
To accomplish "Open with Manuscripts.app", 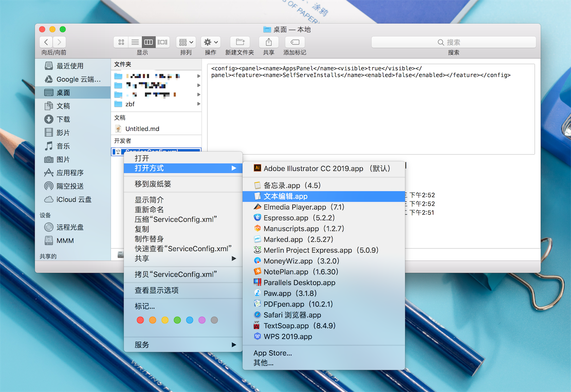I will pyautogui.click(x=324, y=229).
